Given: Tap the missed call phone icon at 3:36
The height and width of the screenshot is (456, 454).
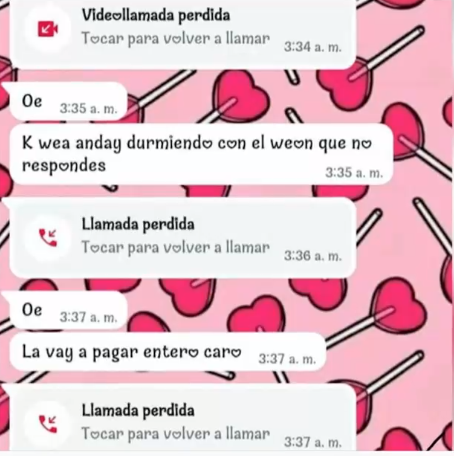Looking at the screenshot, I should (48, 238).
